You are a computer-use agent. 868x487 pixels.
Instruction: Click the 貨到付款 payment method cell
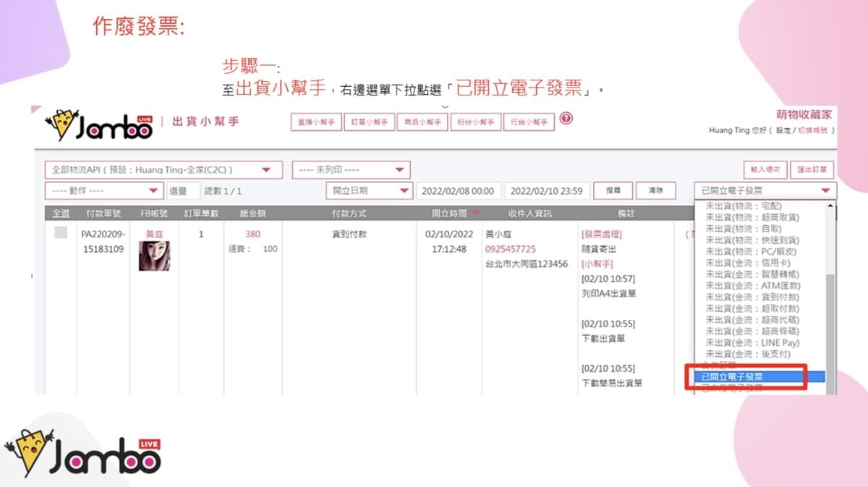(x=349, y=234)
